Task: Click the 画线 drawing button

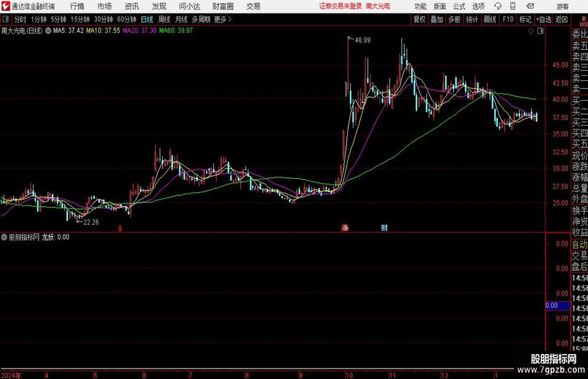Action: pos(490,19)
